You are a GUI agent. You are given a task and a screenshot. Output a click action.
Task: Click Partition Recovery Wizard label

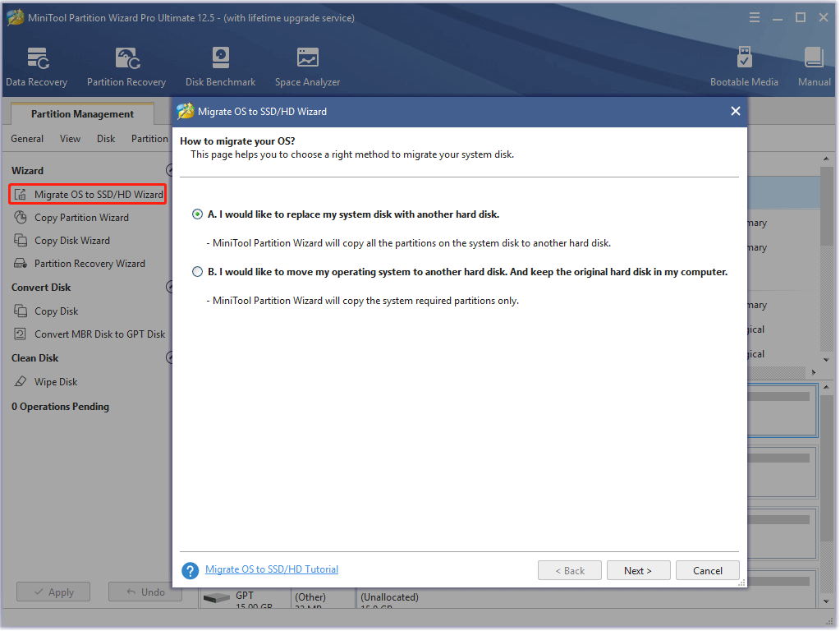pyautogui.click(x=90, y=263)
